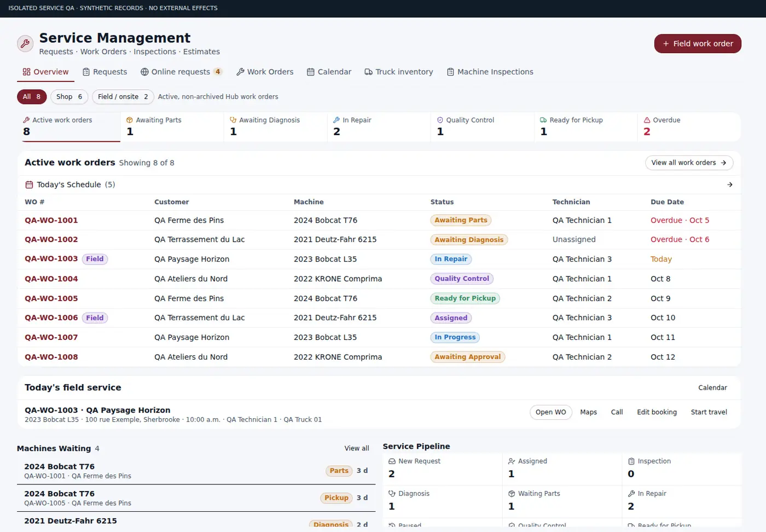Click the Ready for Pickup status badge
766x532 pixels.
click(465, 298)
